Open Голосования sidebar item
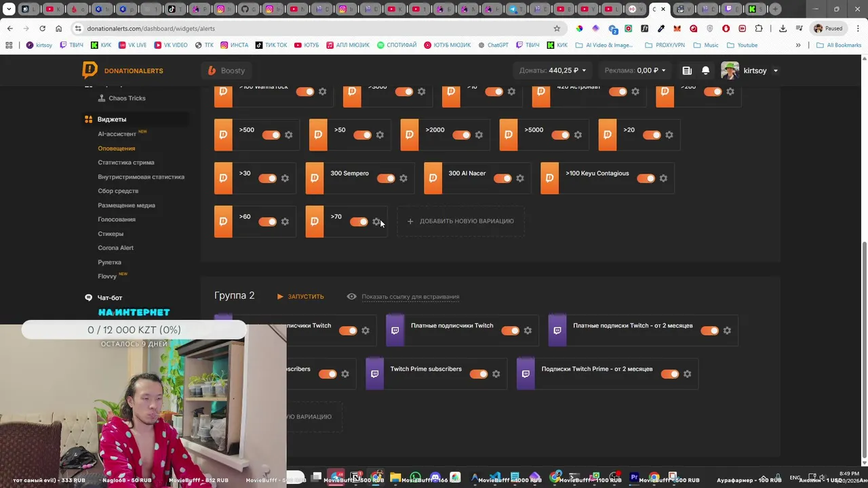The image size is (868, 488). 117,220
